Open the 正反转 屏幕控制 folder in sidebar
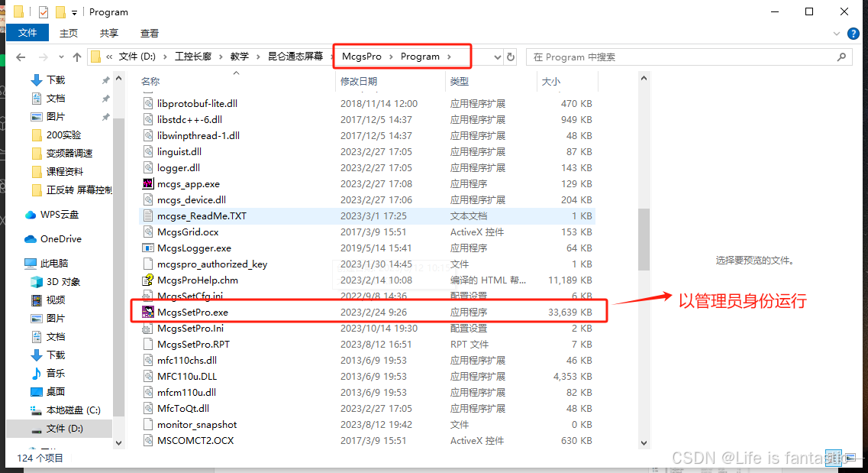Image resolution: width=868 pixels, height=473 pixels. pyautogui.click(x=78, y=190)
